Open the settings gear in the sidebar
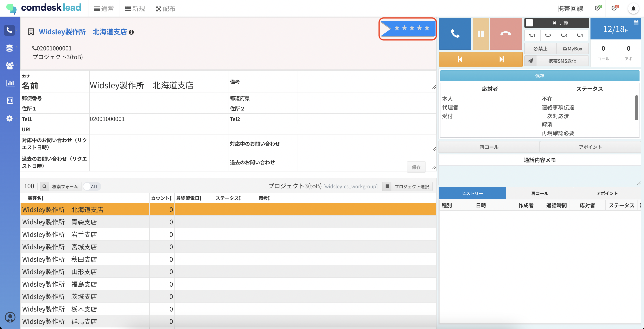Screen dimensions: 644x329 pyautogui.click(x=9, y=118)
